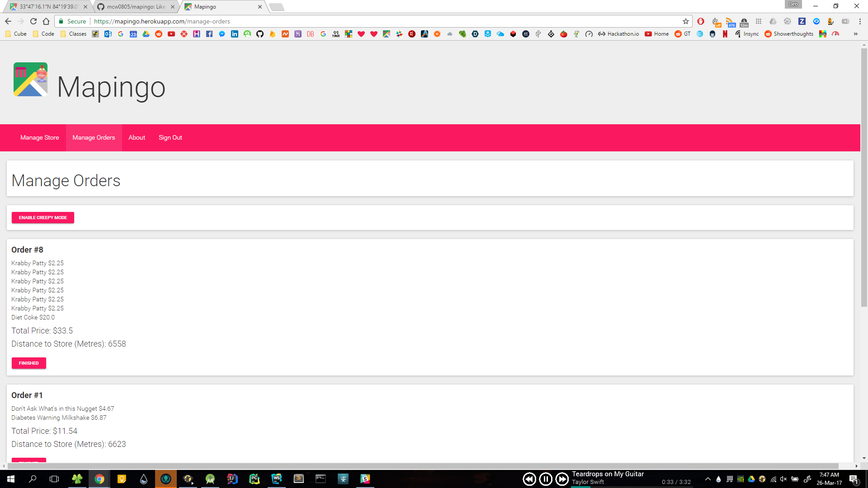This screenshot has width=868, height=488.
Task: Enable creepy mode
Action: pyautogui.click(x=43, y=217)
